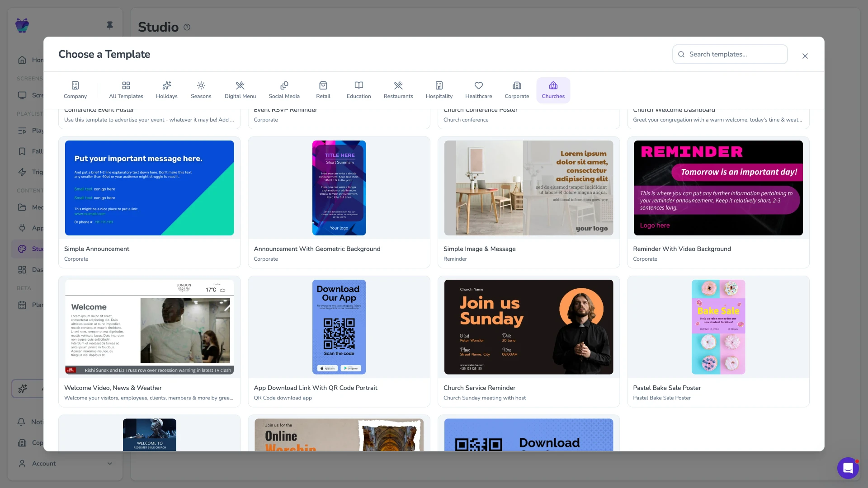
Task: Expand the Account menu chevron
Action: point(110,464)
